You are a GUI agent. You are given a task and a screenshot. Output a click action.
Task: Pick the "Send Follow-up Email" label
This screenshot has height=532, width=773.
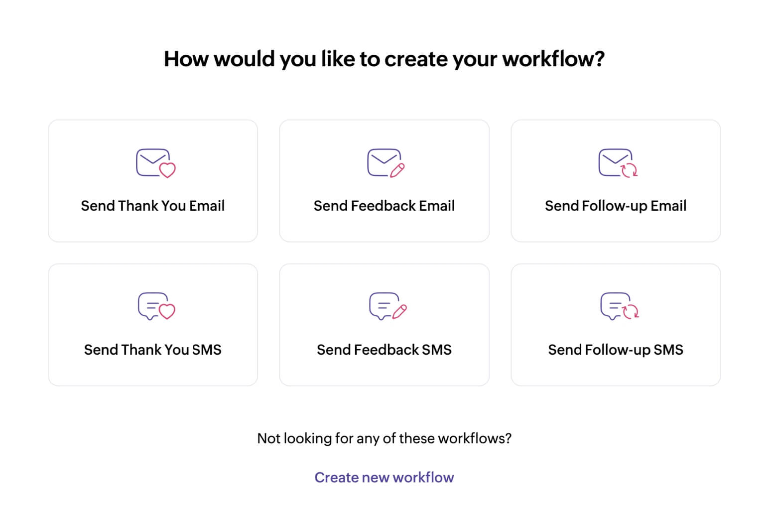tap(615, 206)
